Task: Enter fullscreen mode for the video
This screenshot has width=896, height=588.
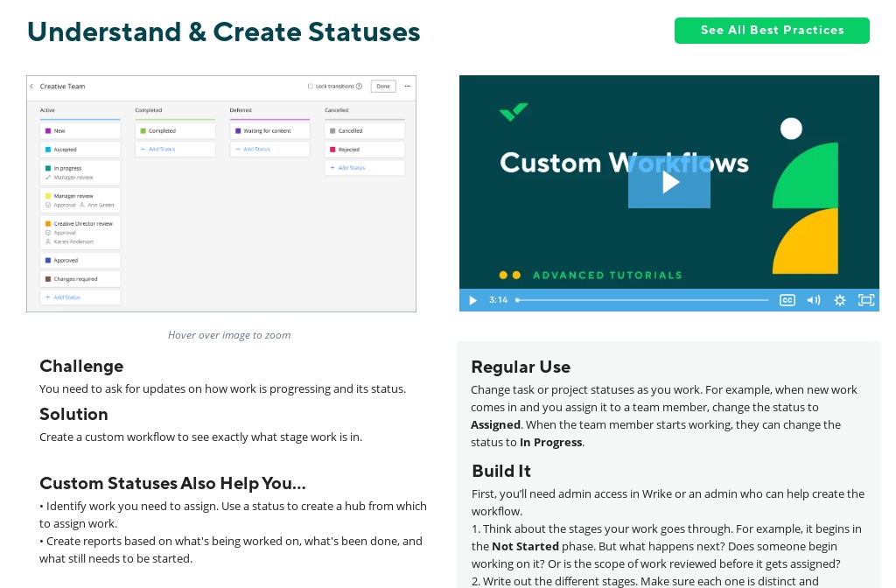Action: (x=866, y=300)
